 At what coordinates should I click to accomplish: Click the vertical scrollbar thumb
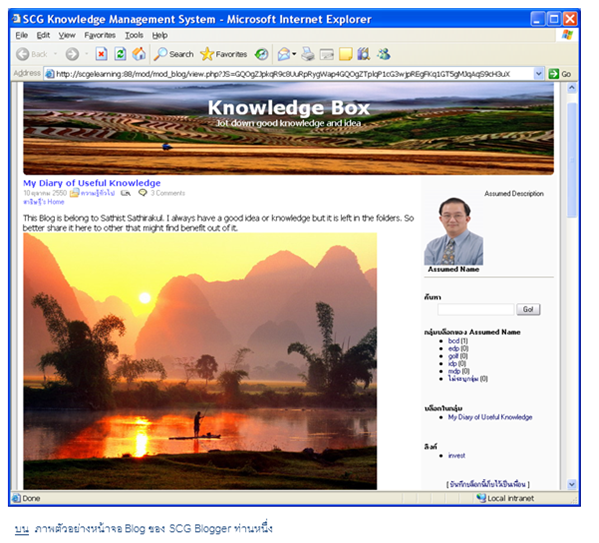(571, 160)
